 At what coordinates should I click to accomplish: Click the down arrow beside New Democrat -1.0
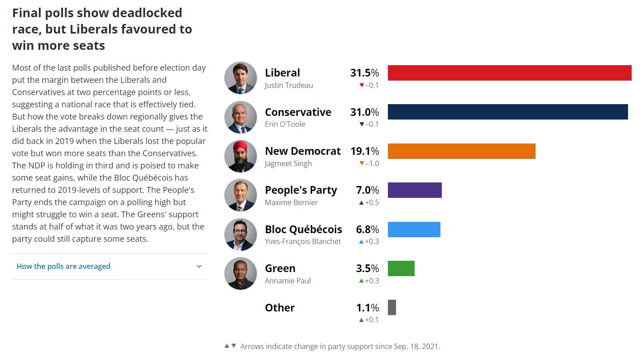pyautogui.click(x=361, y=163)
